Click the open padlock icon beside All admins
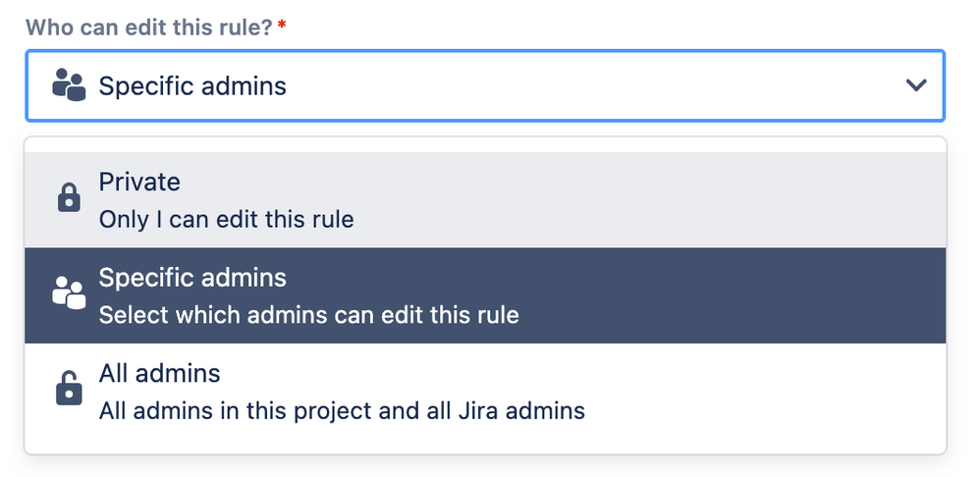The image size is (980, 477). tap(69, 388)
